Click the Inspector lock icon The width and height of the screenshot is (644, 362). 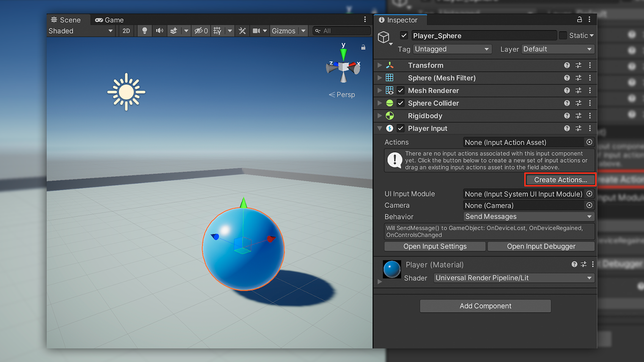[579, 20]
